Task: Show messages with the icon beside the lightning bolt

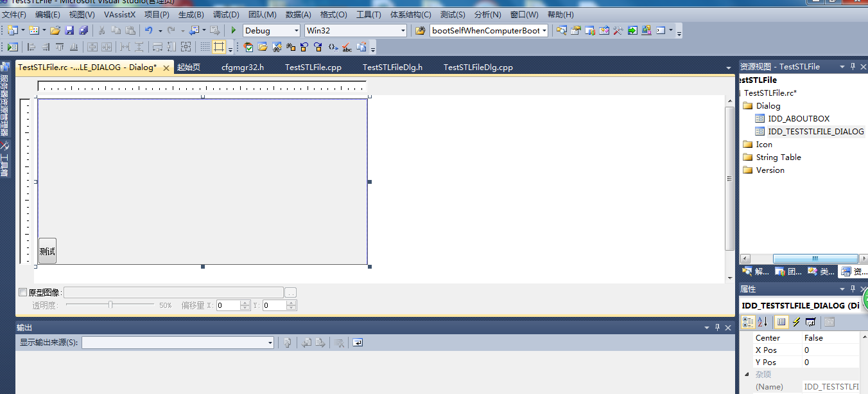Action: [810, 322]
